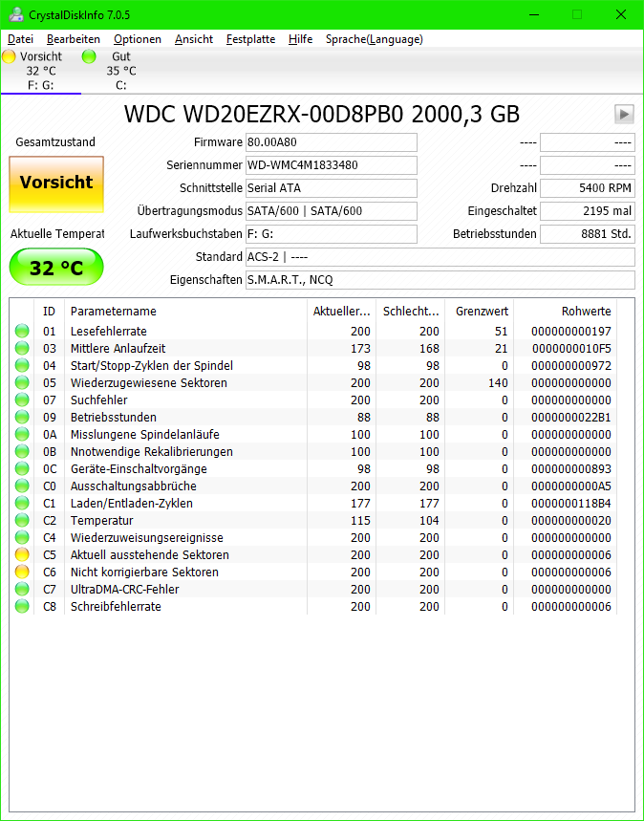Viewport: 644px width, 821px height.
Task: Click green status icon for Temperatur row
Action: [x=22, y=521]
